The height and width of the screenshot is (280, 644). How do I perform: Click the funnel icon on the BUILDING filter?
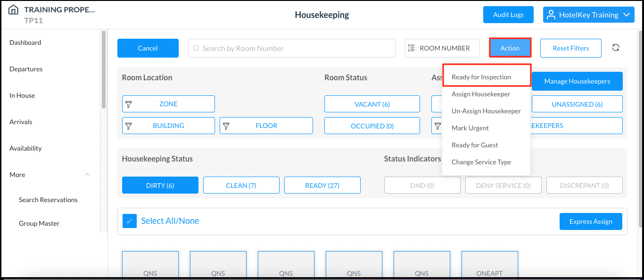pyautogui.click(x=129, y=126)
